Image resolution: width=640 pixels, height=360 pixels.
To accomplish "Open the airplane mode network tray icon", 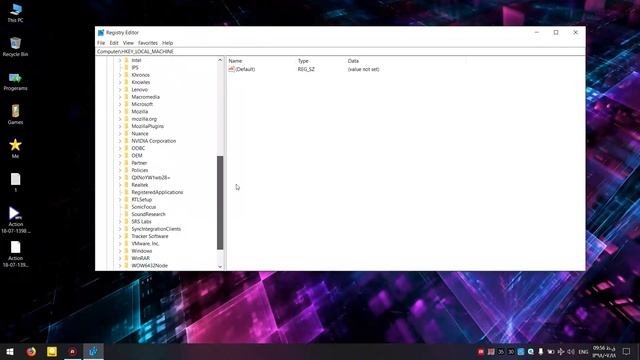I will pyautogui.click(x=561, y=352).
